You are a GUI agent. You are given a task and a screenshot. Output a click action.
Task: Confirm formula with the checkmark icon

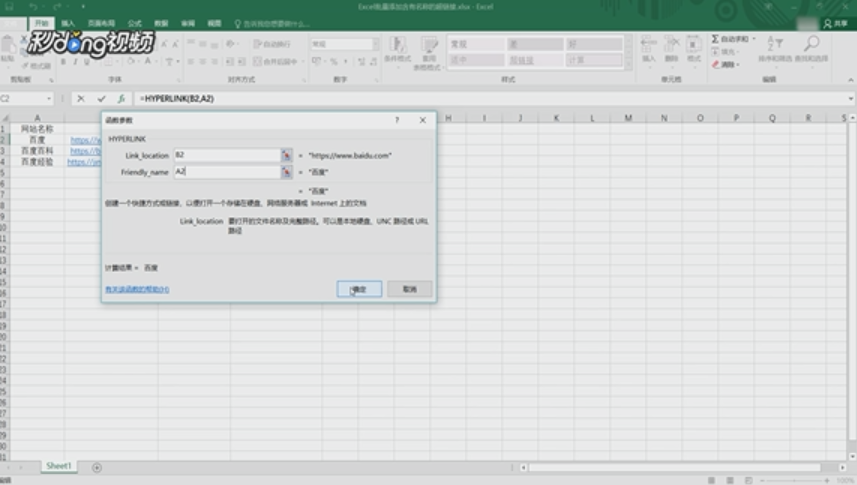click(101, 98)
